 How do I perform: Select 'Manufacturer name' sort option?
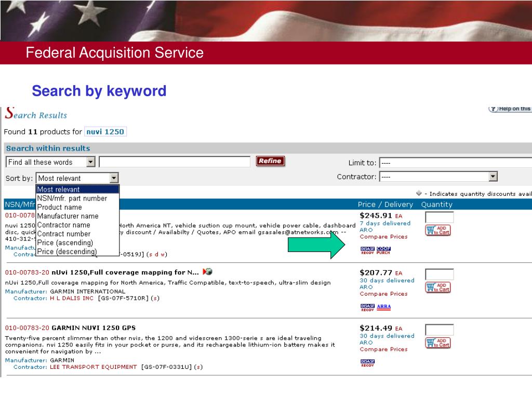77,216
